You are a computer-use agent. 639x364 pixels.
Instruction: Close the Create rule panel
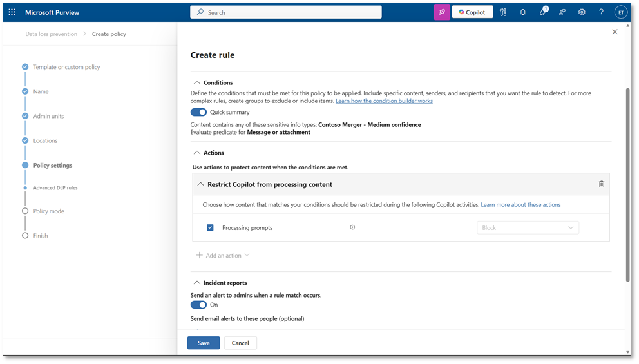615,32
